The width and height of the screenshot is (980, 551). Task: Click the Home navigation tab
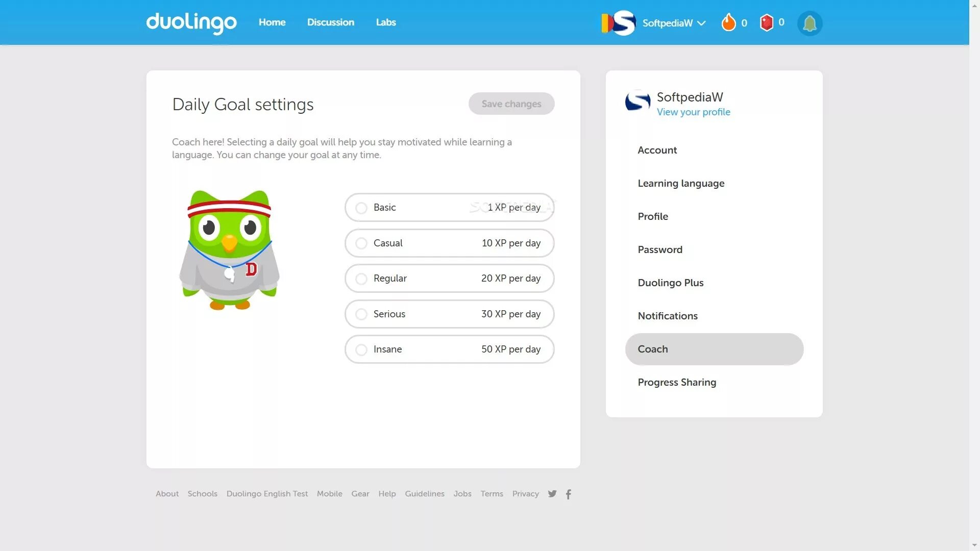tap(272, 22)
